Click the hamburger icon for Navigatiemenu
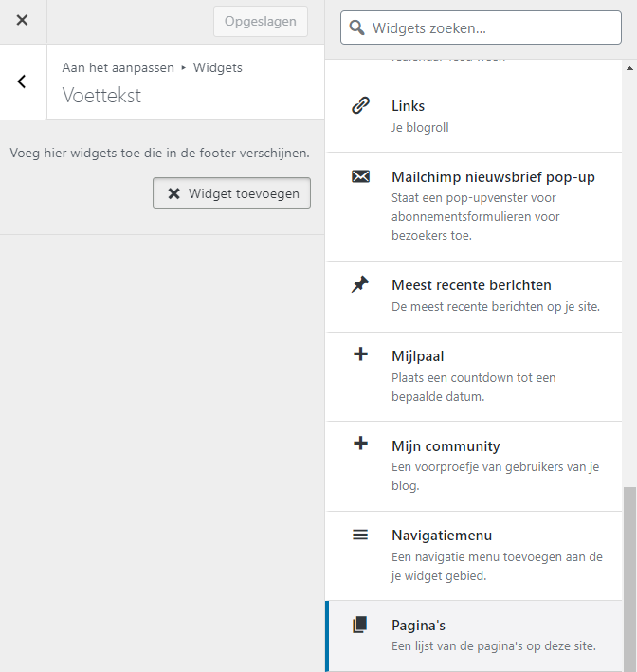Image resolution: width=637 pixels, height=672 pixels. pos(360,535)
